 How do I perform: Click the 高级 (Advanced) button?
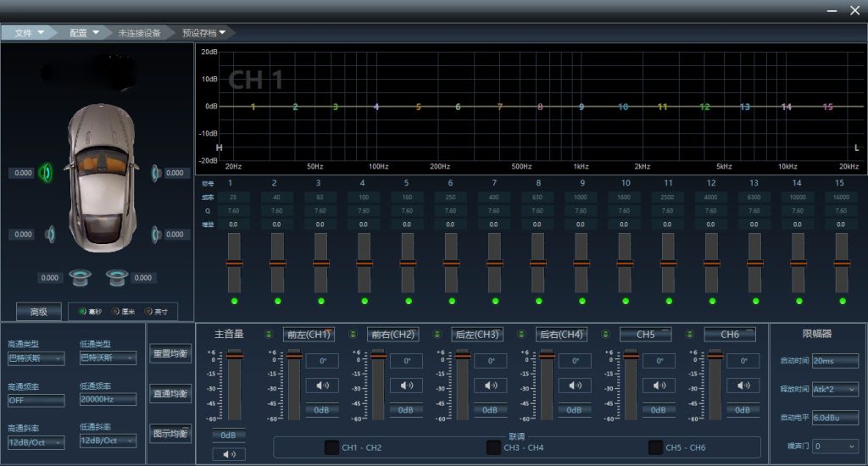[39, 312]
